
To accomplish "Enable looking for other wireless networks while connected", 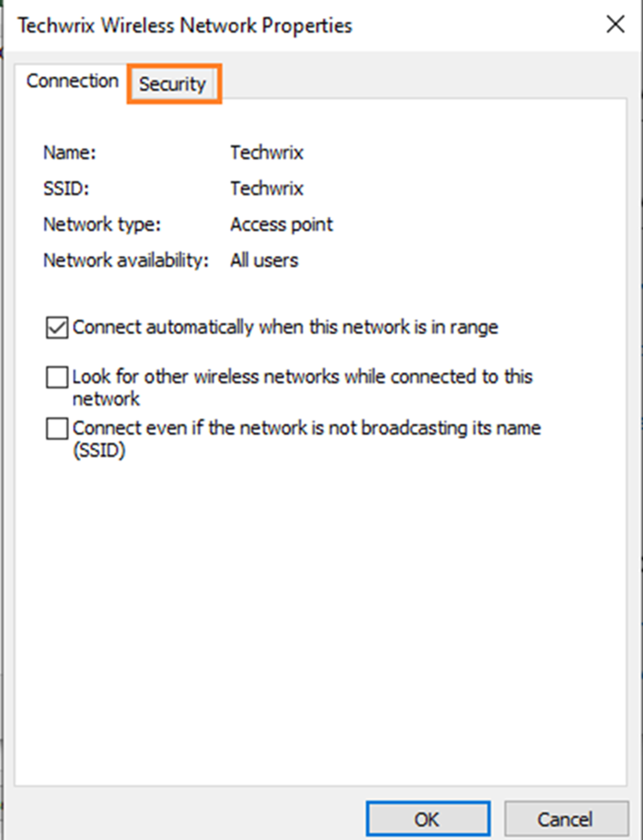I will [x=56, y=377].
